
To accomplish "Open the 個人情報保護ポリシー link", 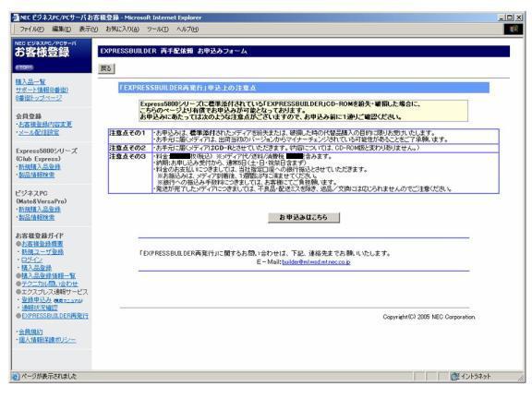I will pos(47,340).
